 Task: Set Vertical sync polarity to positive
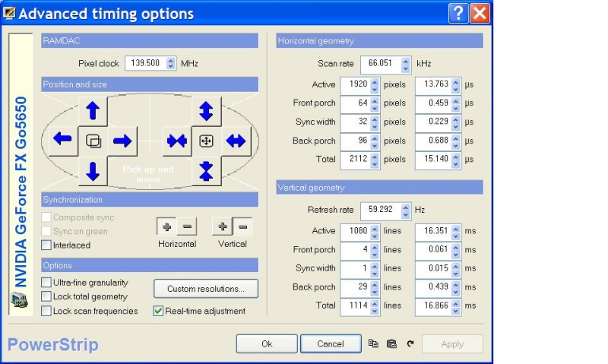(223, 226)
